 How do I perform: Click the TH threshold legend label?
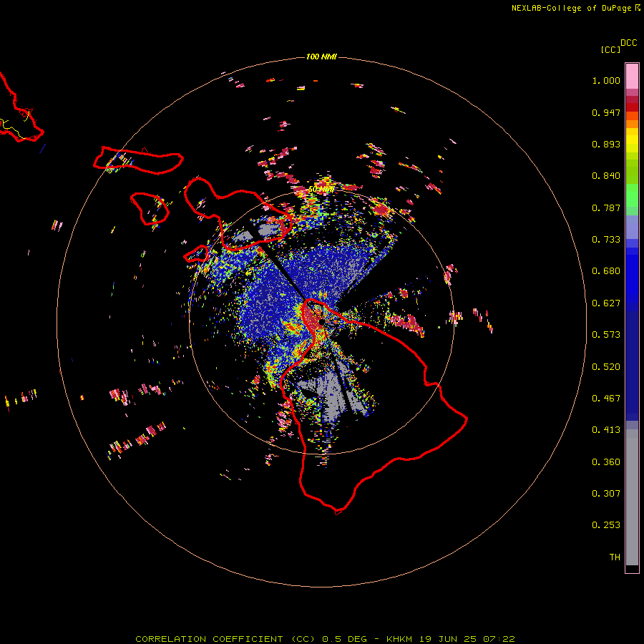pyautogui.click(x=615, y=557)
